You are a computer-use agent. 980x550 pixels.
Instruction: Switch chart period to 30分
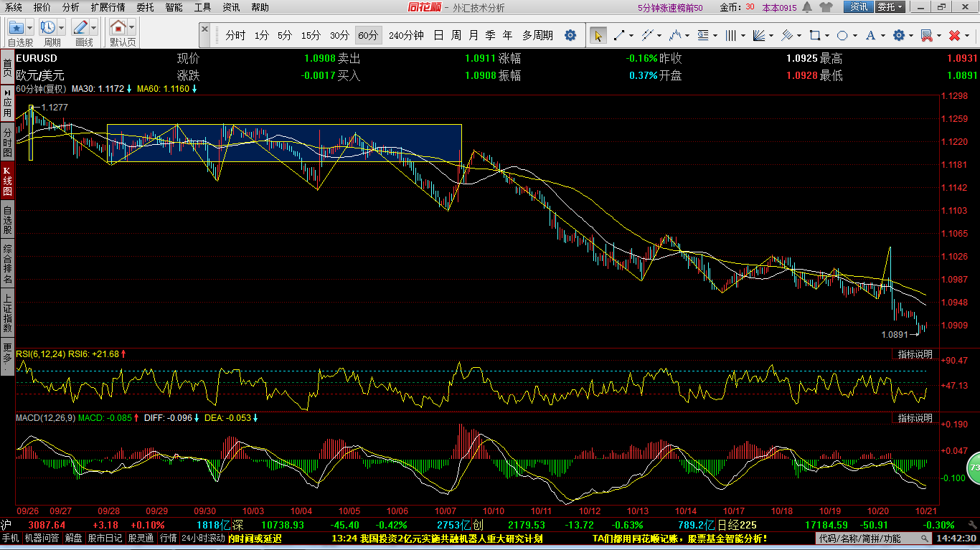[339, 35]
